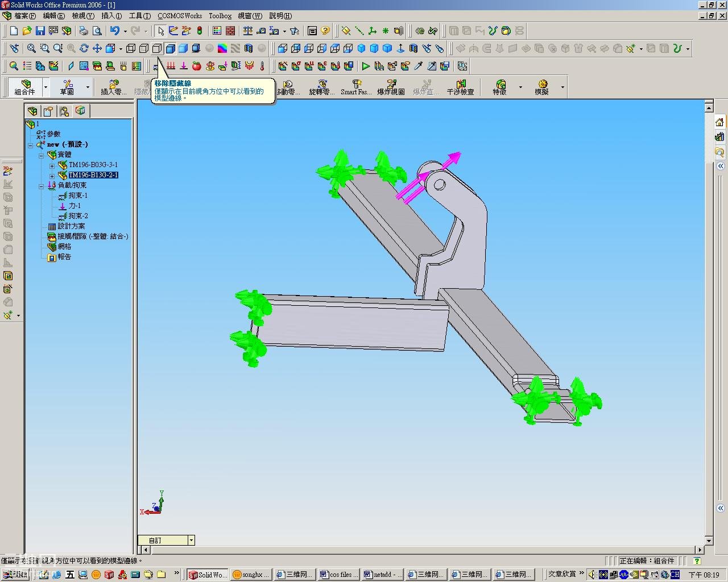Open the 插入 (Insert) menu
The image size is (728, 582).
coord(111,16)
